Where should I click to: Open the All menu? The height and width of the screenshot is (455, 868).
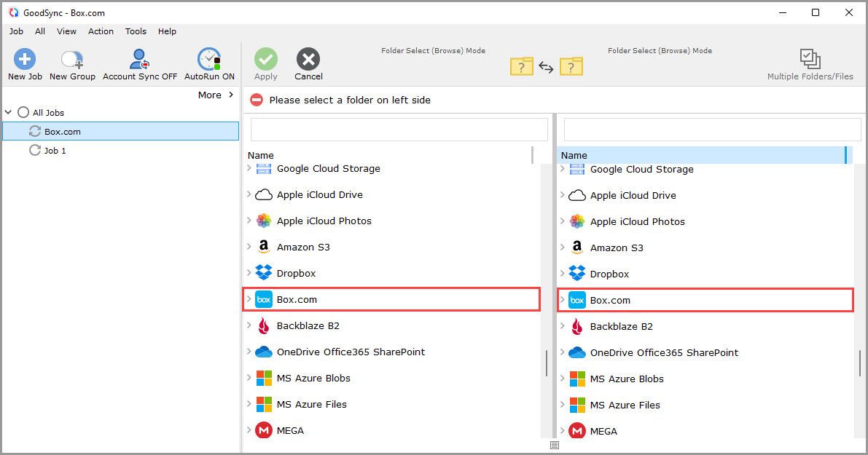[40, 31]
